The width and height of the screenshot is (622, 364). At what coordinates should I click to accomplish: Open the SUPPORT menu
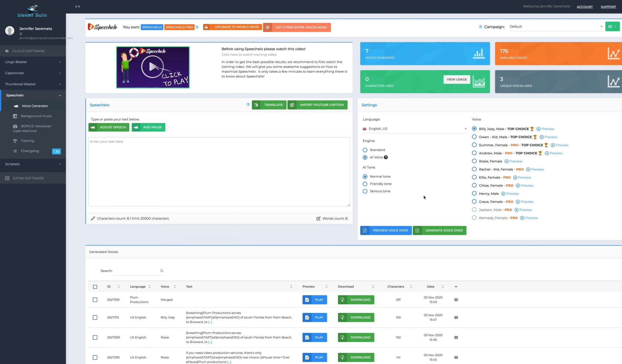click(x=608, y=7)
